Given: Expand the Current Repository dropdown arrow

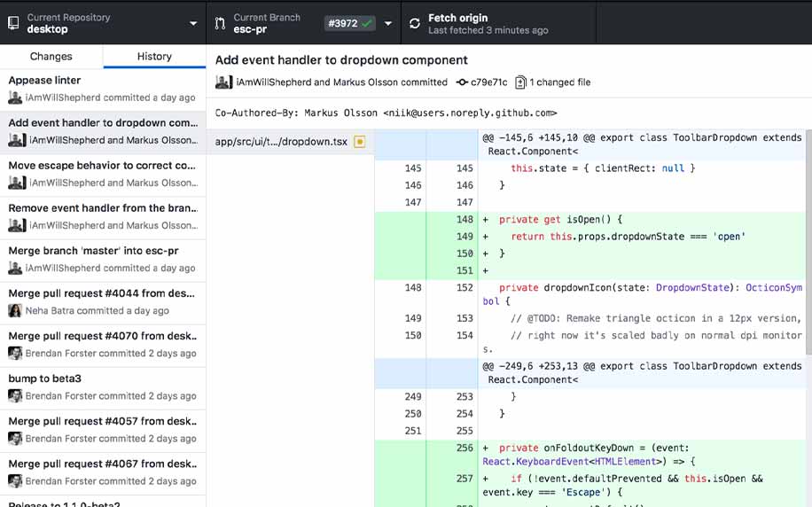Looking at the screenshot, I should click(194, 24).
